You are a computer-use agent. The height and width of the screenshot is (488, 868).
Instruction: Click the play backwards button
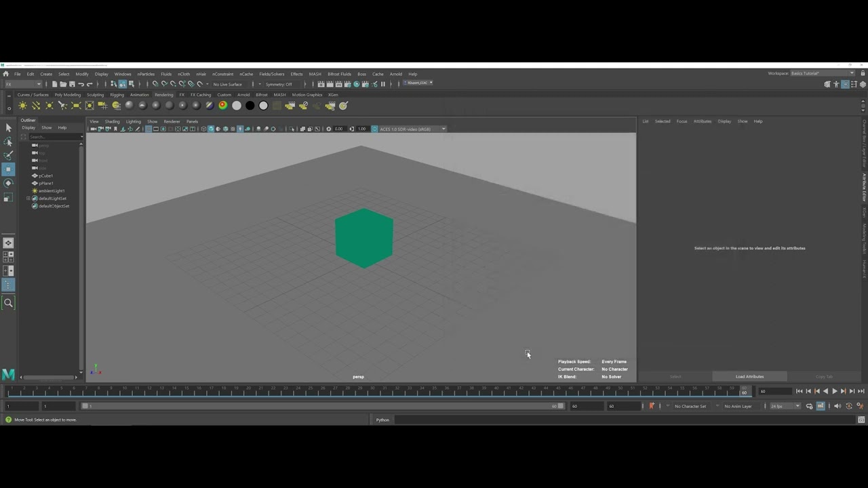[x=825, y=391]
